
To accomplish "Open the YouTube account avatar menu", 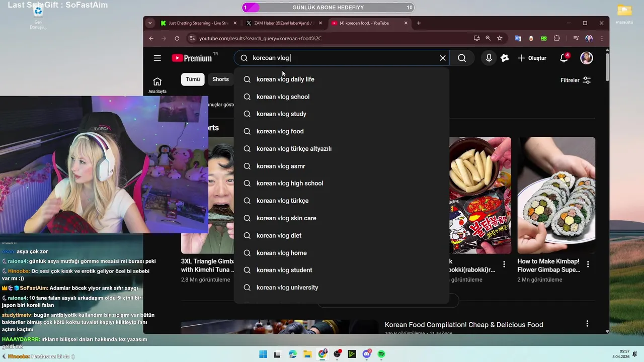I will point(587,58).
